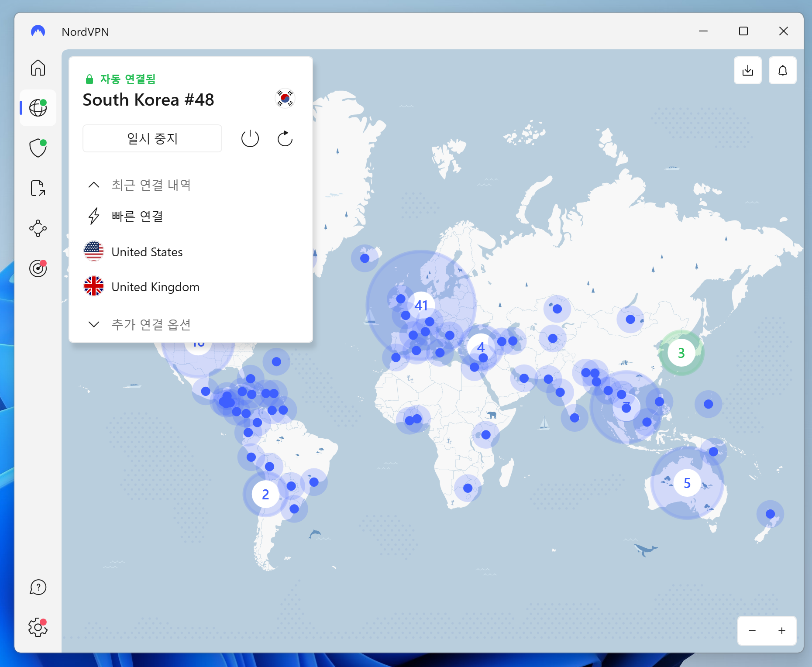Click the South Korea #48 server name
Image resolution: width=812 pixels, height=667 pixels.
point(148,100)
